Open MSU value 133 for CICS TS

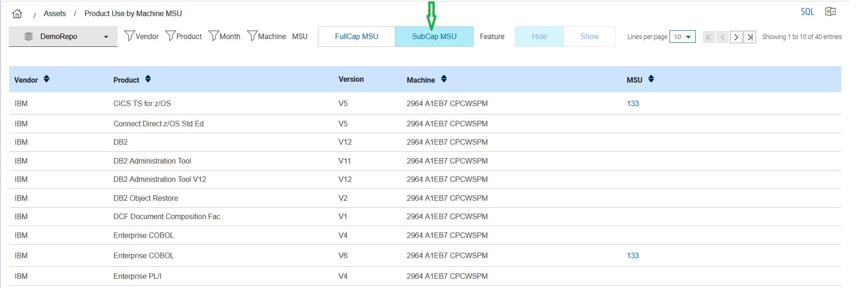[632, 103]
